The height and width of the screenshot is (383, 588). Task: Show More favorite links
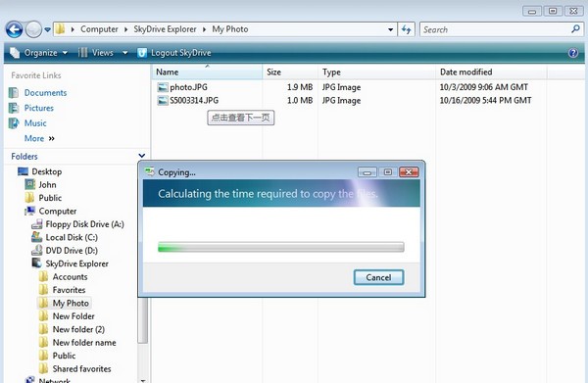[39, 138]
